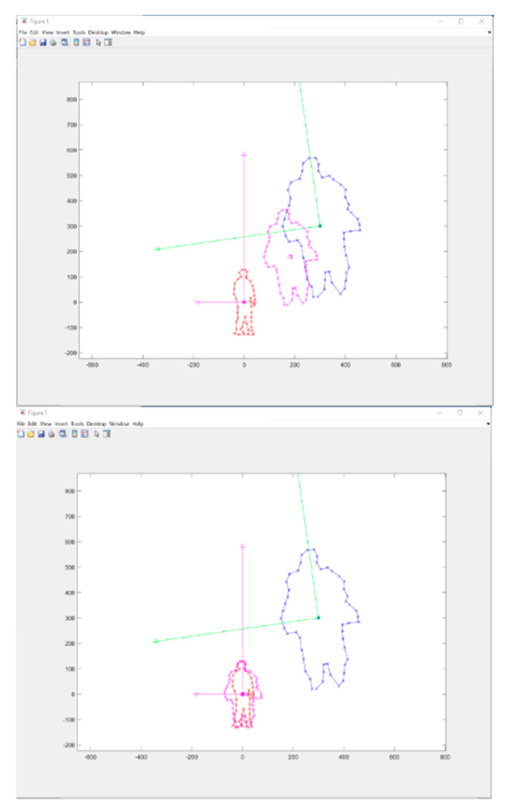Click Open File icon in upper figure window
Viewport: 506px width, 812px height.
32,43
